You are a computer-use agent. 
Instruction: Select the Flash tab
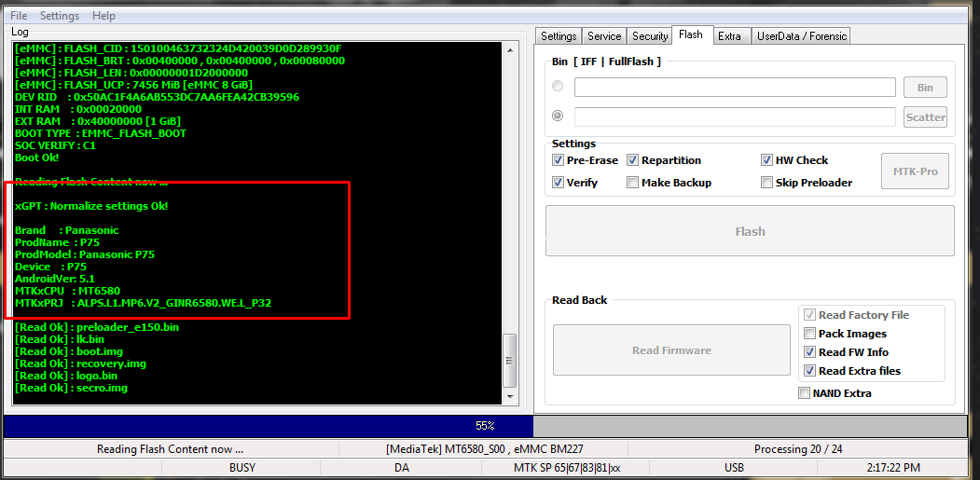pyautogui.click(x=691, y=35)
